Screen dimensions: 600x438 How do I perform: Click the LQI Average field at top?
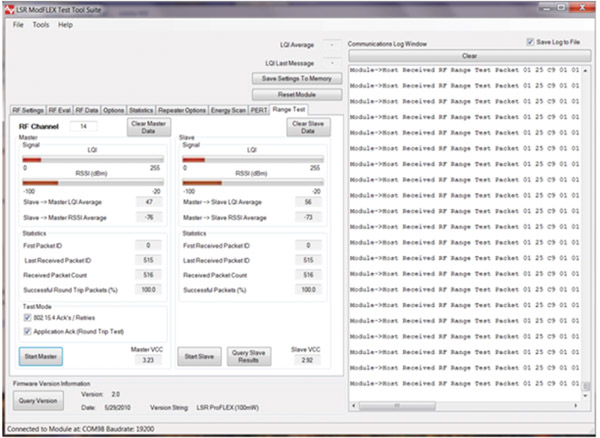pyautogui.click(x=332, y=45)
